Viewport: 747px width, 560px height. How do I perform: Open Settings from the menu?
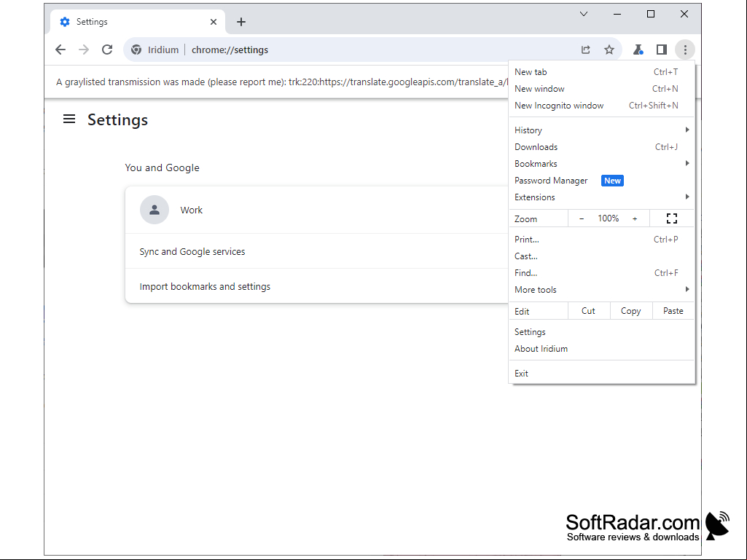(x=602, y=332)
